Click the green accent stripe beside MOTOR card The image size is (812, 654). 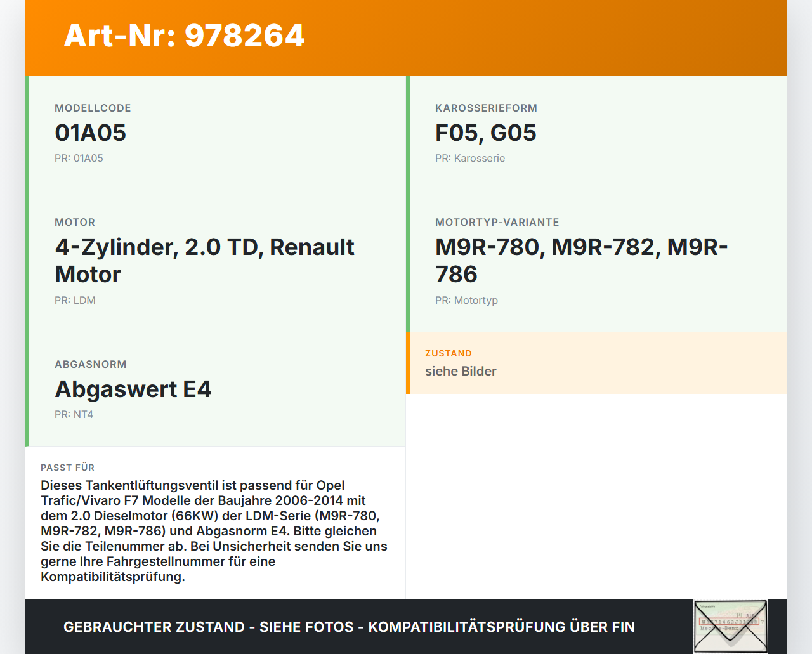pyautogui.click(x=26, y=260)
